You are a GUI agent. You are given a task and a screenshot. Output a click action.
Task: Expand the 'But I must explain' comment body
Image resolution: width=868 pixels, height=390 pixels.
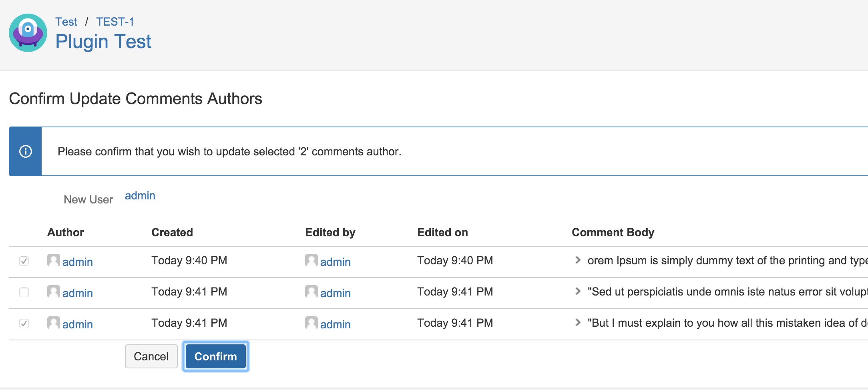(x=578, y=322)
